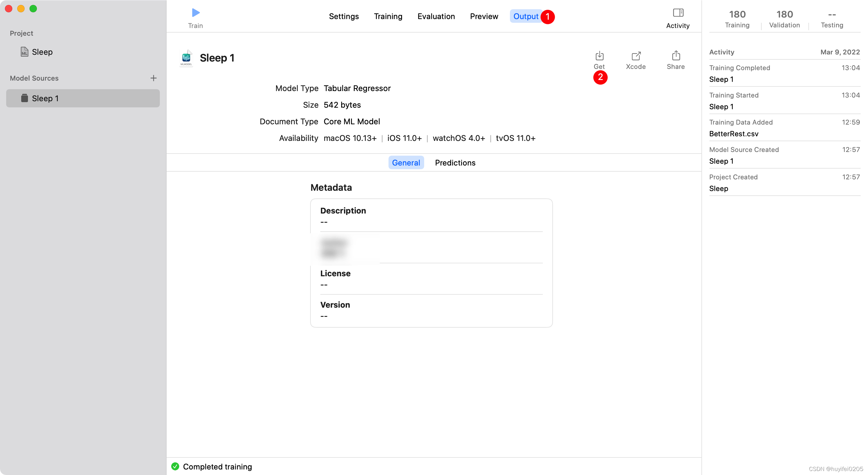868x475 pixels.
Task: Click the Project section header
Action: pos(22,33)
